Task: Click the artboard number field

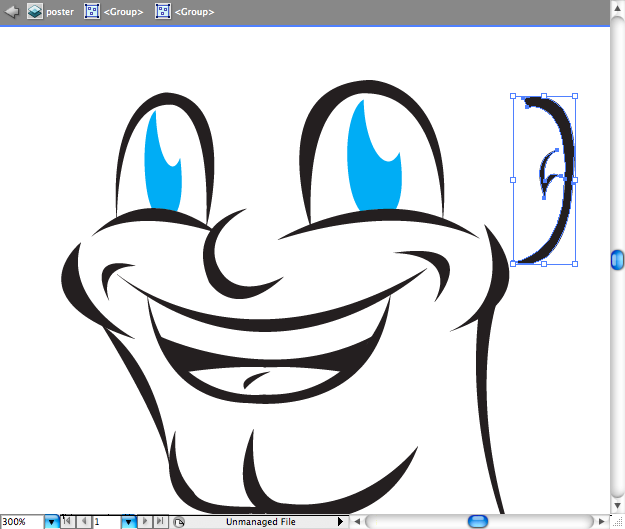Action: click(x=106, y=522)
